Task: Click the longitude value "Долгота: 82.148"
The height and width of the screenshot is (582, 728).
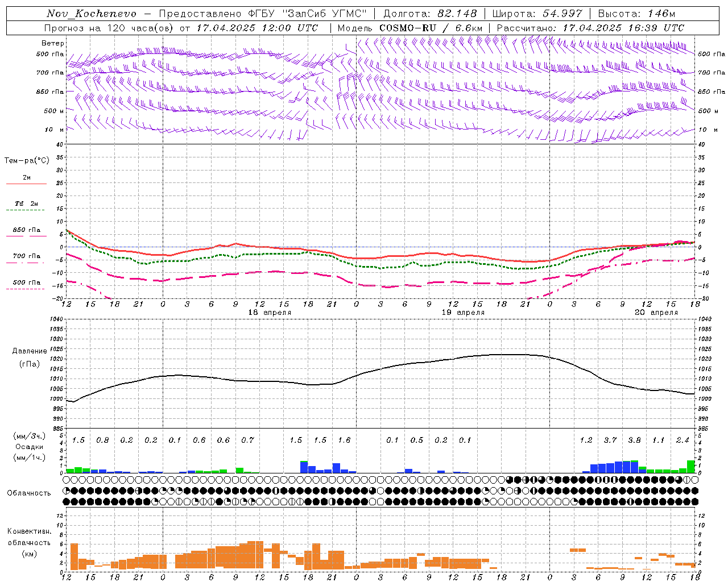Action: tap(430, 14)
